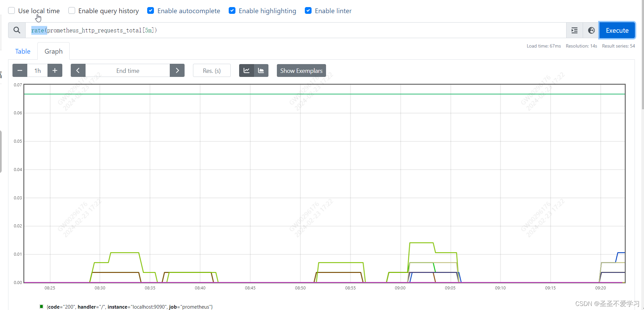Move the end time forward with the right chevron
Image resolution: width=644 pixels, height=310 pixels.
[177, 71]
